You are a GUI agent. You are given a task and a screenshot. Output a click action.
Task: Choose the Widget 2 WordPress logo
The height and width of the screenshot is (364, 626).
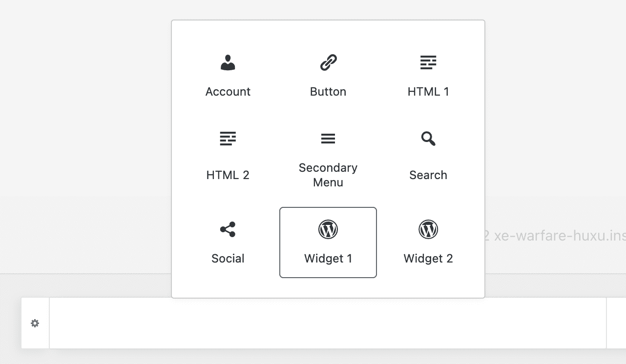point(428,229)
